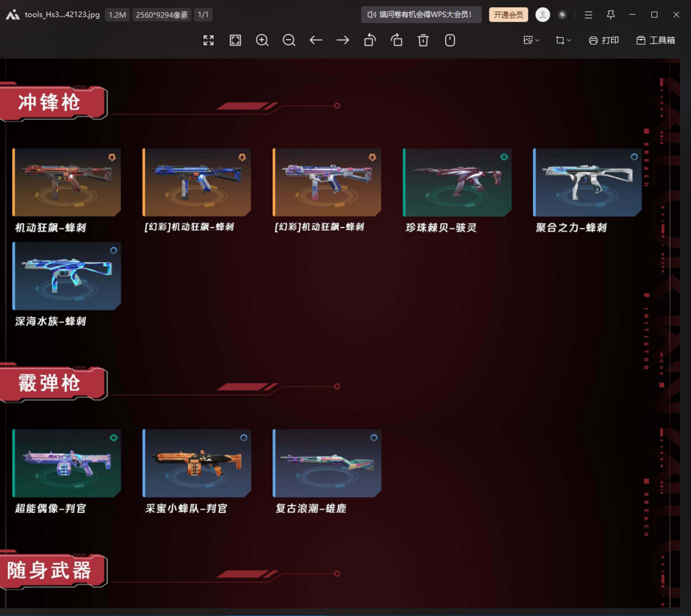The width and height of the screenshot is (691, 616).
Task: Go to the previous image
Action: tap(316, 40)
